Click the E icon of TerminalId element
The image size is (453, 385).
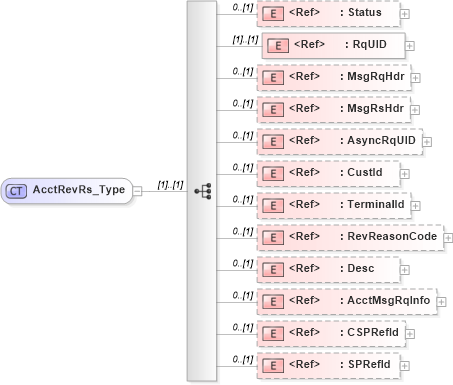273,206
